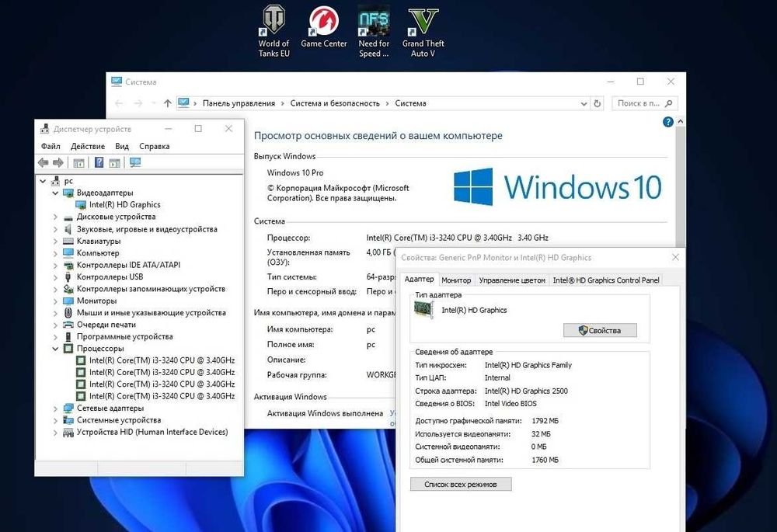Expand Контроллеры USB category
The width and height of the screenshot is (777, 532).
tap(55, 277)
